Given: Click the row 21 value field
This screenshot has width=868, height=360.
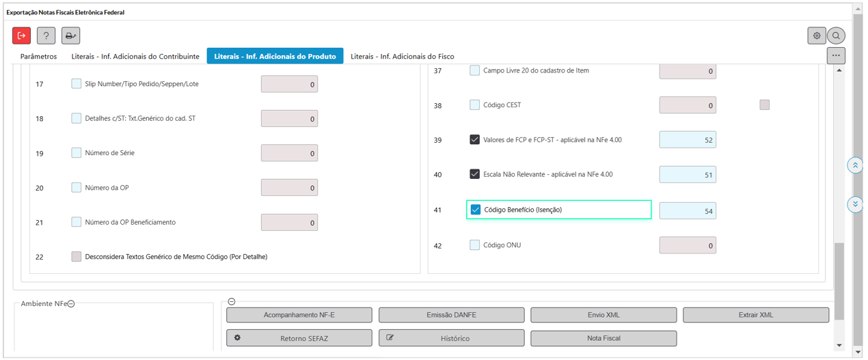Looking at the screenshot, I should pyautogui.click(x=289, y=223).
